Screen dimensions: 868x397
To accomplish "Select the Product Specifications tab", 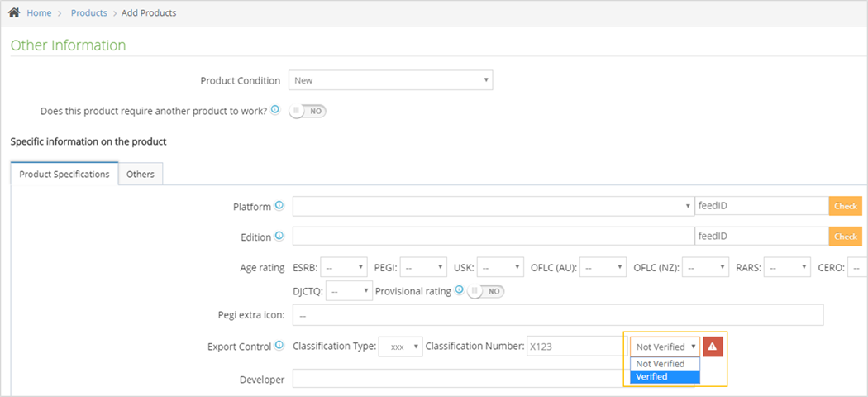I will (x=64, y=175).
